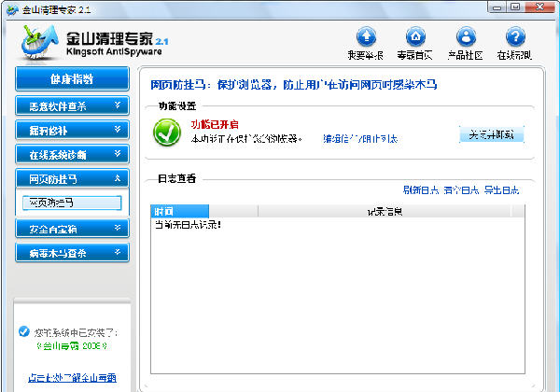
Task: Click the green 金山毒霸 2008 product text
Action: (x=72, y=346)
